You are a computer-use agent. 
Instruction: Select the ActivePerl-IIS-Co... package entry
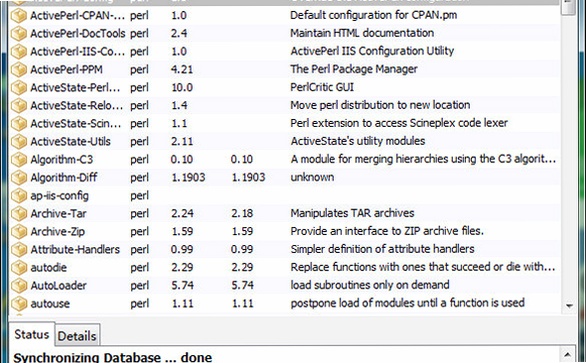click(77, 52)
